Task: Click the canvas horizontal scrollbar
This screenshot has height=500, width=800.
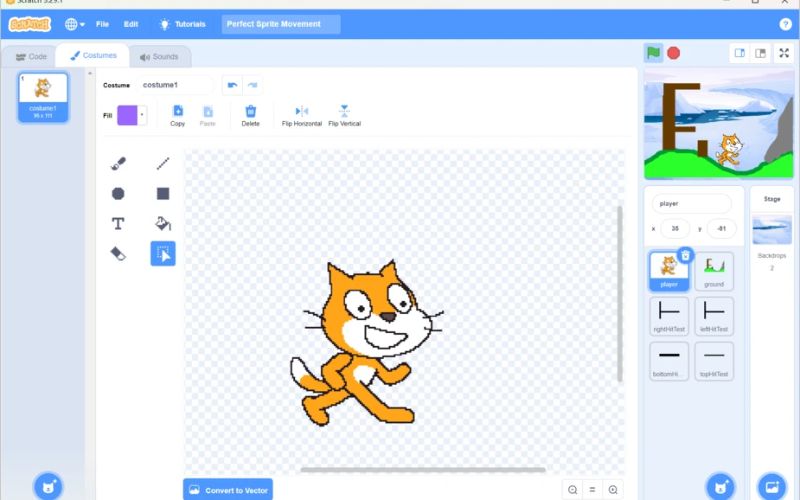Action: tap(423, 470)
